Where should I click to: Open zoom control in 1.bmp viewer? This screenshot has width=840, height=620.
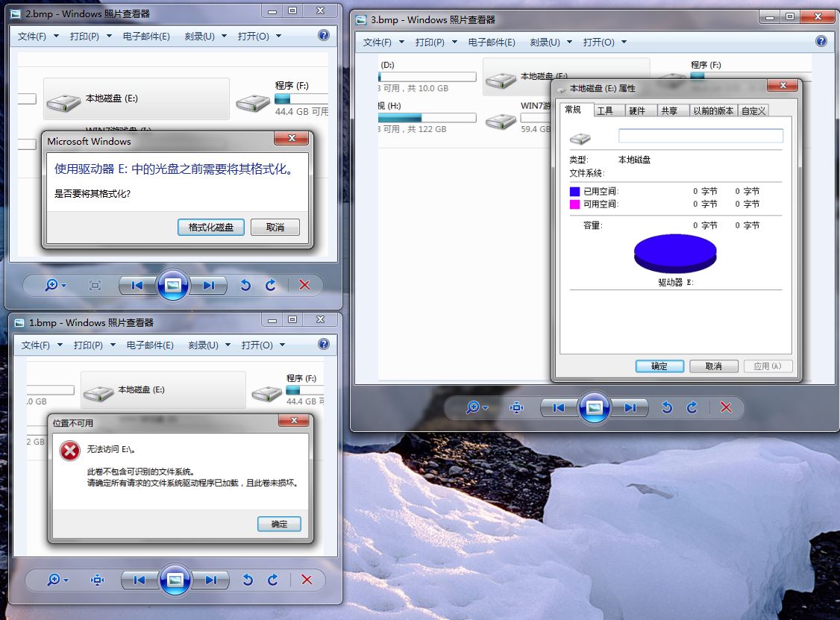tap(57, 579)
